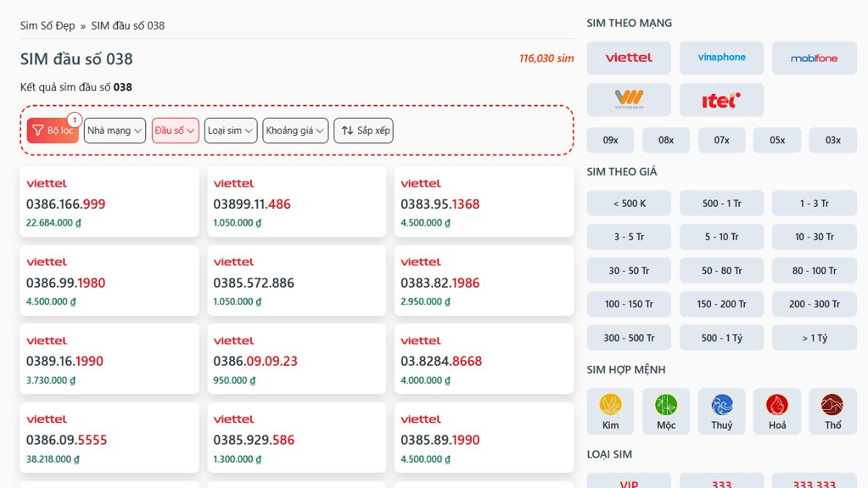868x488 pixels.
Task: Select price range < 500 K
Action: (x=629, y=203)
